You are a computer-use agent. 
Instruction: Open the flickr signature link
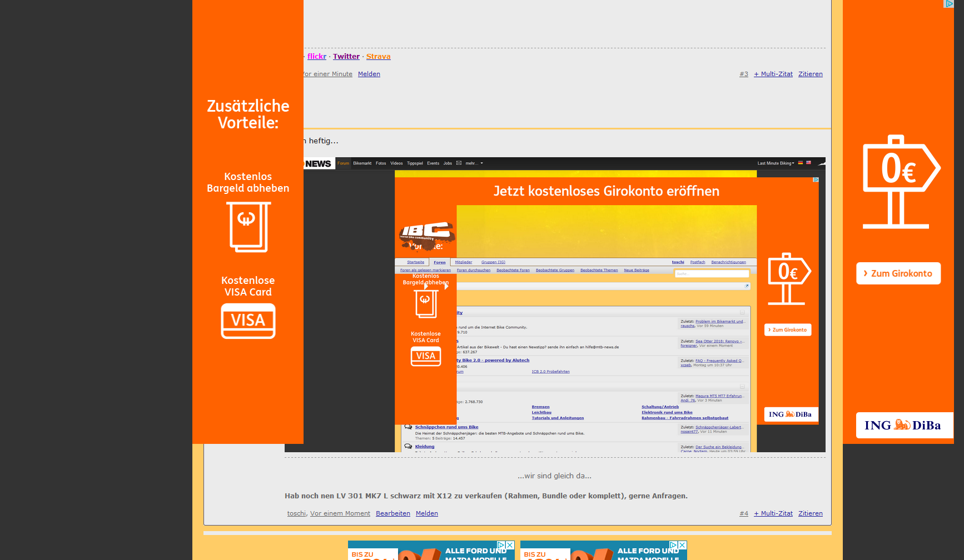(x=316, y=56)
